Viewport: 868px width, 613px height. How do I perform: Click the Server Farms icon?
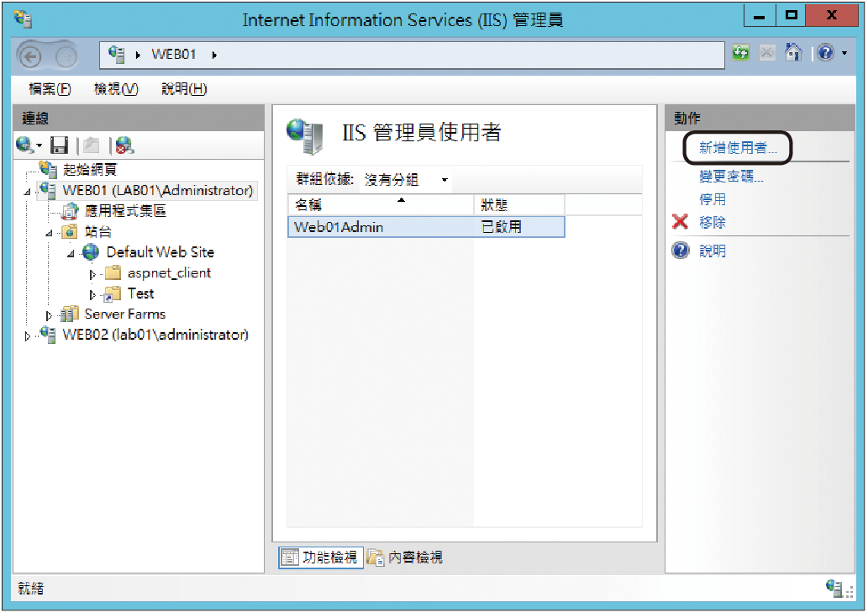(70, 314)
